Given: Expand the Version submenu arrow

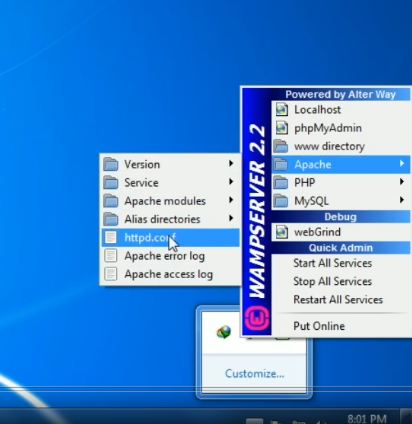Looking at the screenshot, I should 231,163.
